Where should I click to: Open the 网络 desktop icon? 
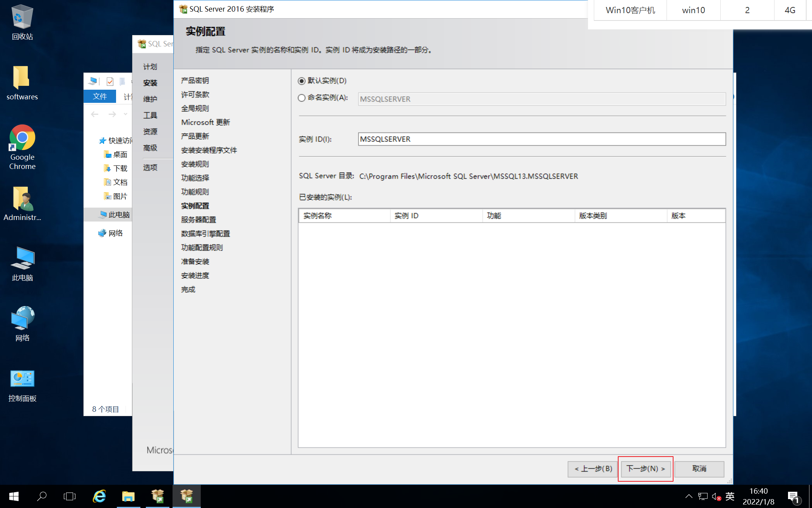tap(22, 324)
